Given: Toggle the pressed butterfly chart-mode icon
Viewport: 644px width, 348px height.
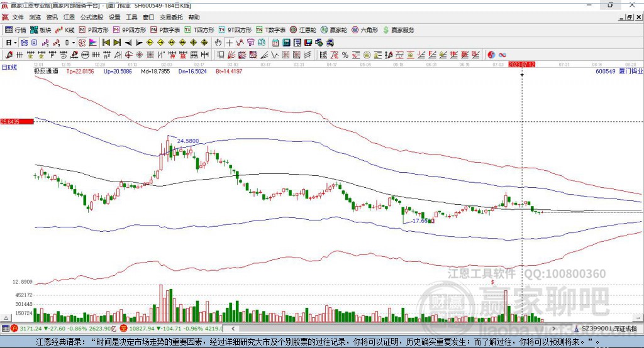Looking at the screenshot, I should coord(25,43).
